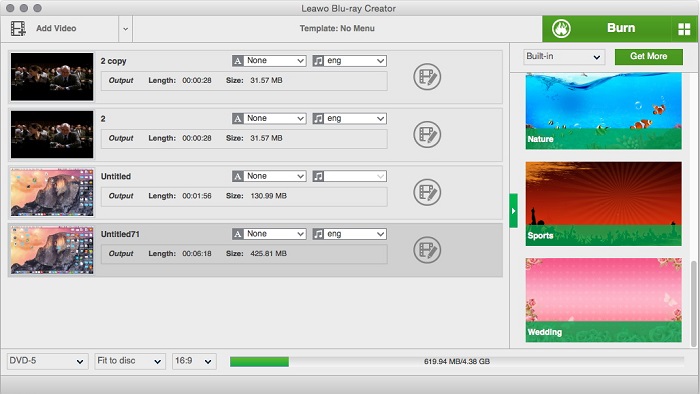The image size is (700, 394).
Task: Open the Fit to disc quality dropdown
Action: click(129, 361)
